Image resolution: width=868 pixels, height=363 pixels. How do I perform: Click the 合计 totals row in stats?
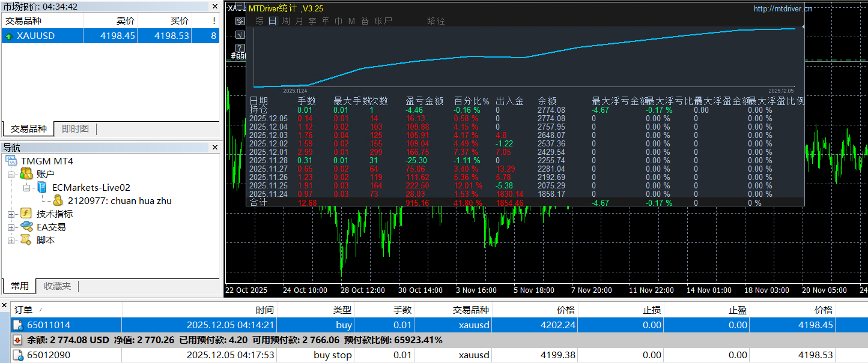526,203
